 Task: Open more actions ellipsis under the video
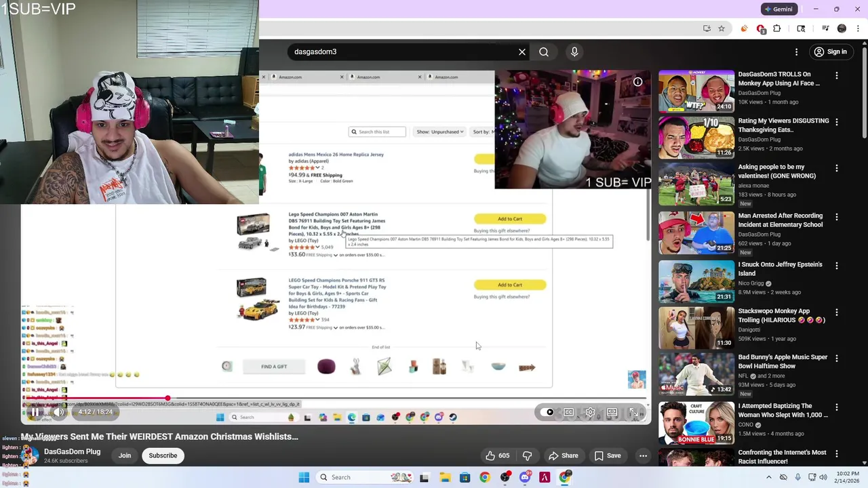643,455
